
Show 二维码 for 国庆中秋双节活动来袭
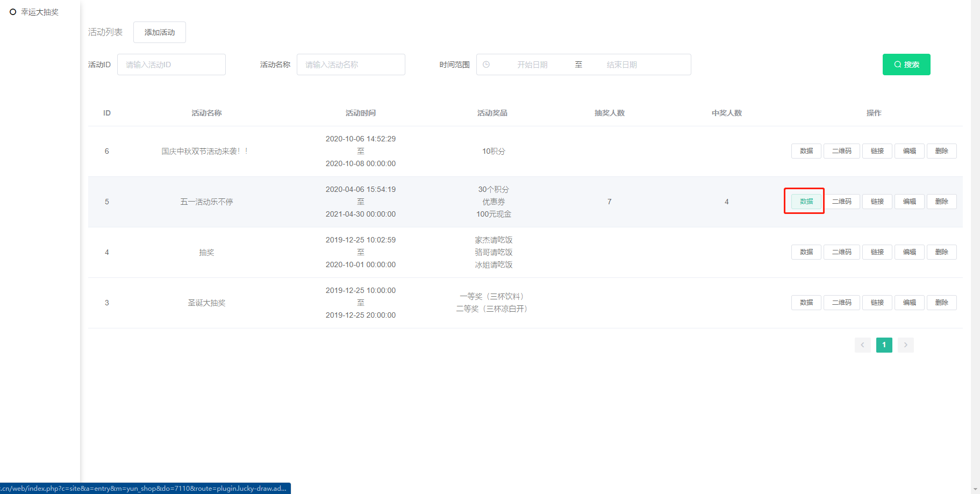[x=842, y=151]
